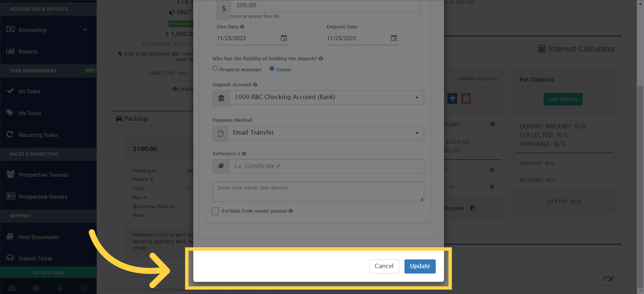Open the Deposit Date calendar picker
This screenshot has width=644, height=294.
394,38
